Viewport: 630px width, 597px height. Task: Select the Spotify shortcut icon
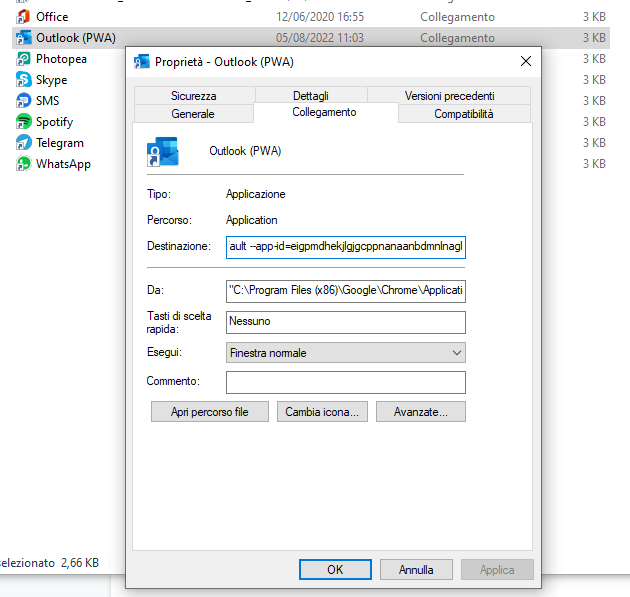pyautogui.click(x=23, y=121)
